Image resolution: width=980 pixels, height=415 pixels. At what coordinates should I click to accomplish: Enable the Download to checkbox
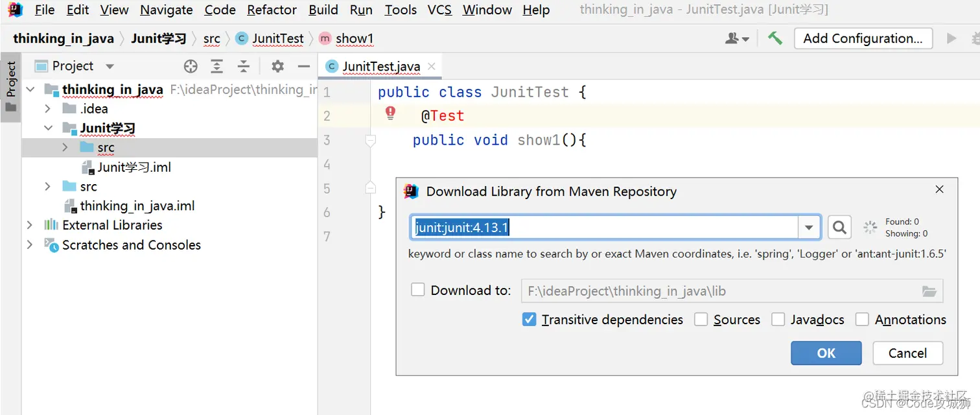[418, 290]
